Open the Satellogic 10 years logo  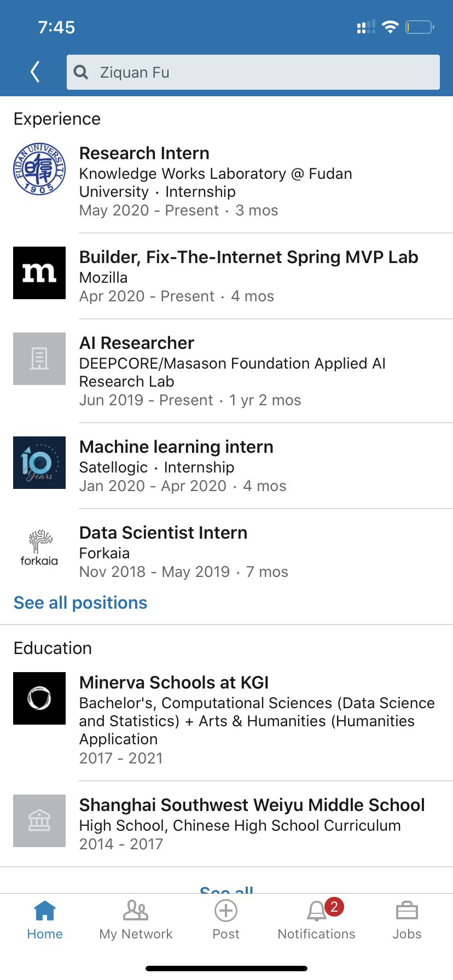(x=39, y=463)
